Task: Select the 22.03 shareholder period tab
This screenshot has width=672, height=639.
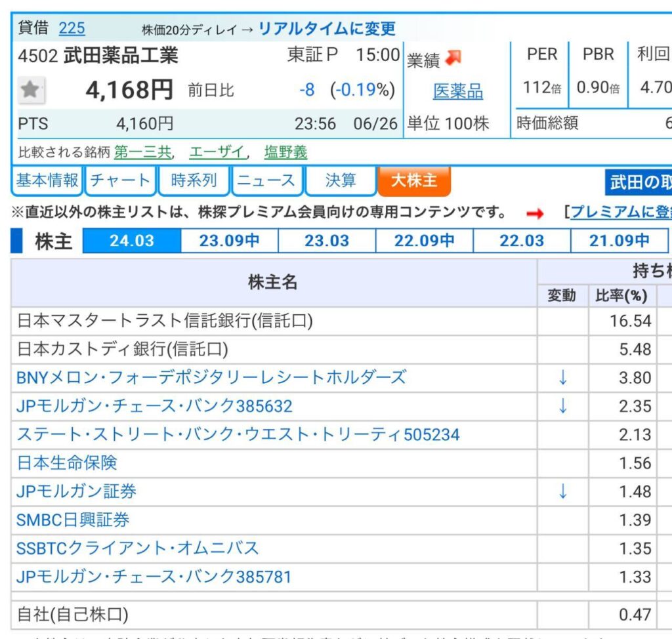Action: pos(522,240)
